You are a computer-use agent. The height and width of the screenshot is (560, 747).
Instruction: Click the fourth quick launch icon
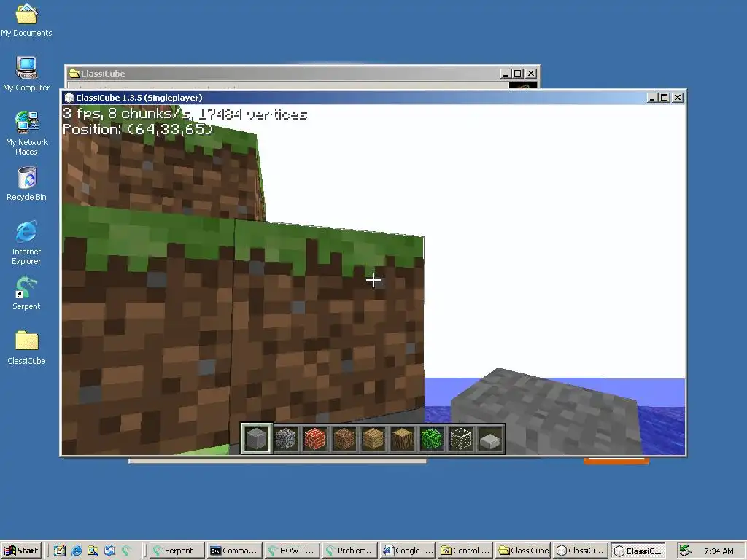[109, 551]
